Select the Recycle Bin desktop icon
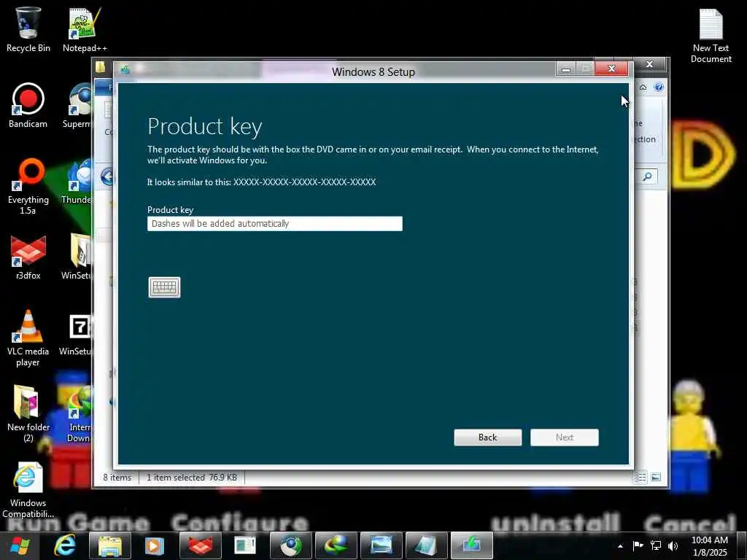Image resolution: width=747 pixels, height=560 pixels. tap(28, 29)
